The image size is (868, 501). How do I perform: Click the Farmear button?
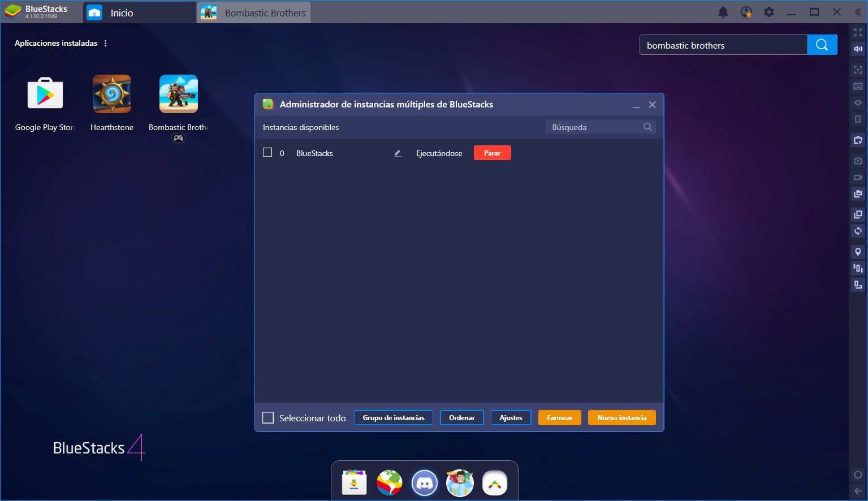click(x=560, y=418)
